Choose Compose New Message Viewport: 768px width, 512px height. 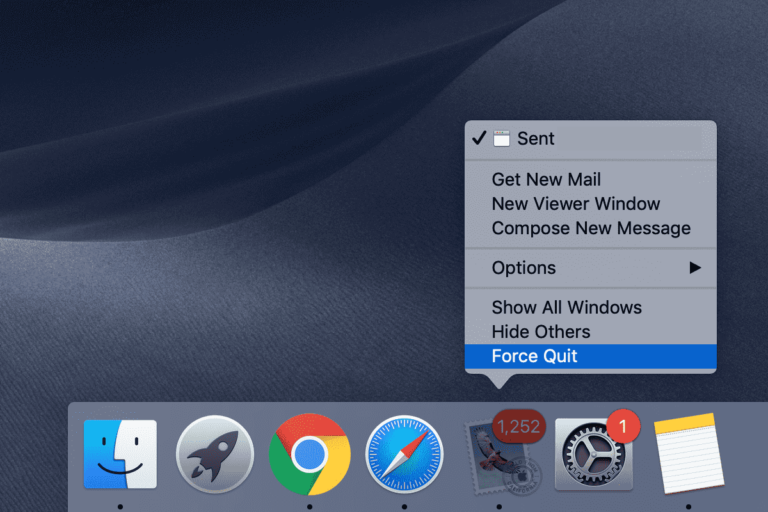click(591, 228)
